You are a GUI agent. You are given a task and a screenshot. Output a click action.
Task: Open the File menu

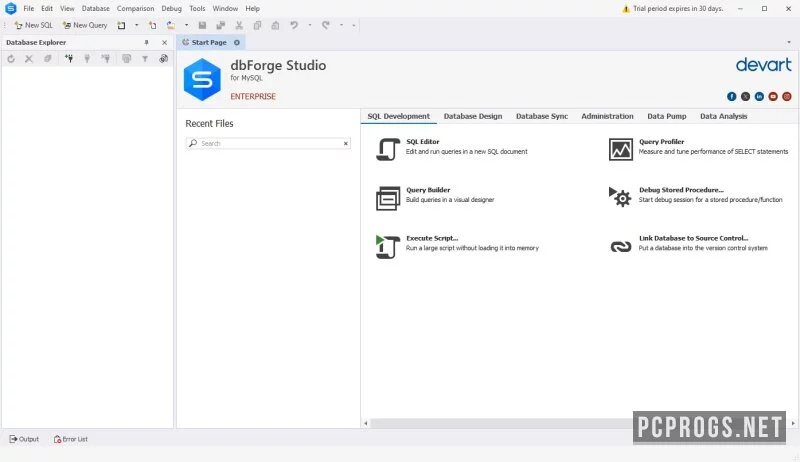coord(29,9)
